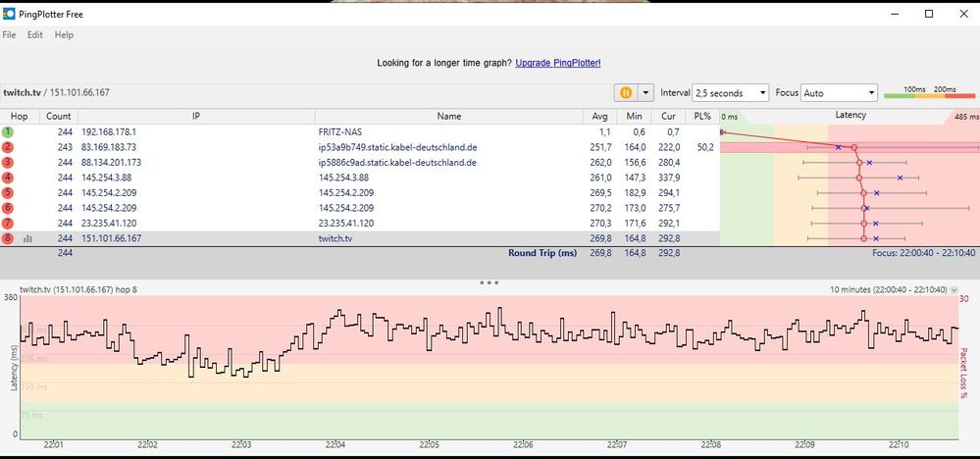Screen dimensions: 980x459
Task: Click the Avg column header
Action: click(x=600, y=116)
